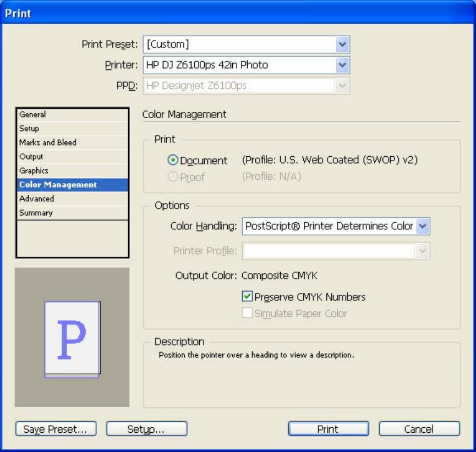The height and width of the screenshot is (452, 476).
Task: Open the Setup section in list
Action: click(72, 129)
